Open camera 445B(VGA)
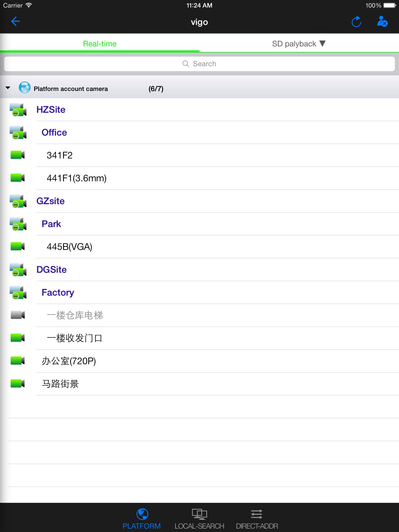This screenshot has width=399, height=532. (199, 247)
